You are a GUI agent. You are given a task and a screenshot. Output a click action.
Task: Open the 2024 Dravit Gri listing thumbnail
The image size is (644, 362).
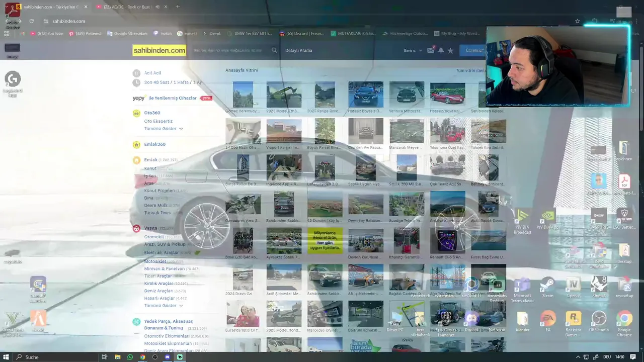pos(243,278)
